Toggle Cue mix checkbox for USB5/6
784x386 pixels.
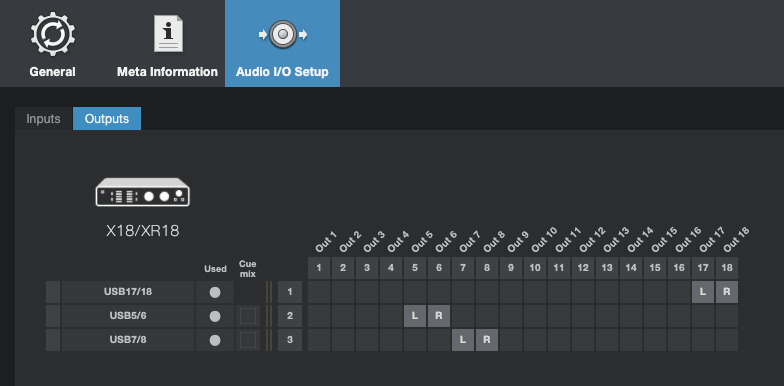coord(248,316)
